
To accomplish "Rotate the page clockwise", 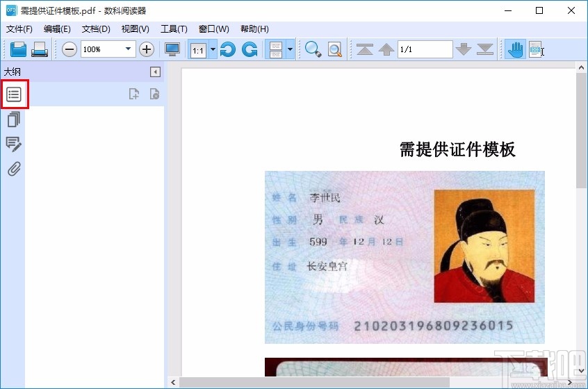I will (250, 49).
